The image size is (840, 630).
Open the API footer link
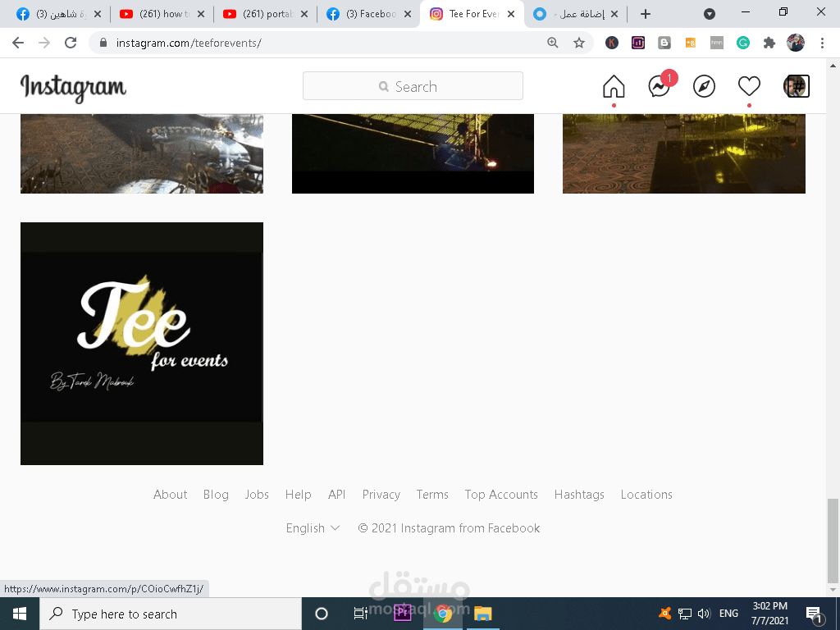336,495
